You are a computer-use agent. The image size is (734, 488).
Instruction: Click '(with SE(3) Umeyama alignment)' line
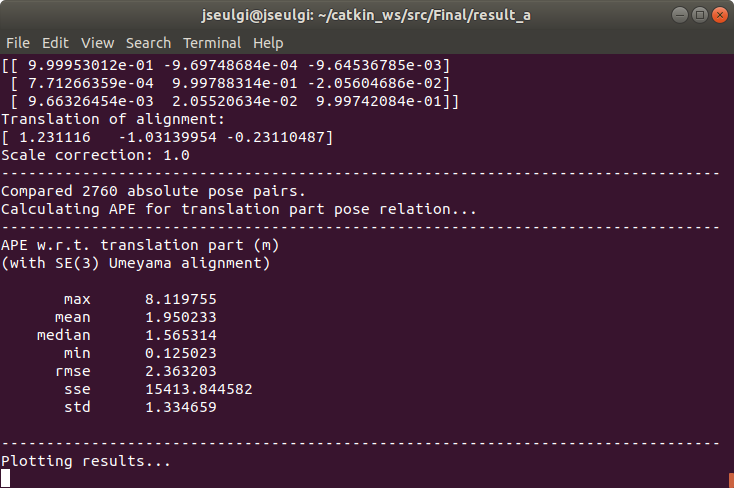[136, 263]
